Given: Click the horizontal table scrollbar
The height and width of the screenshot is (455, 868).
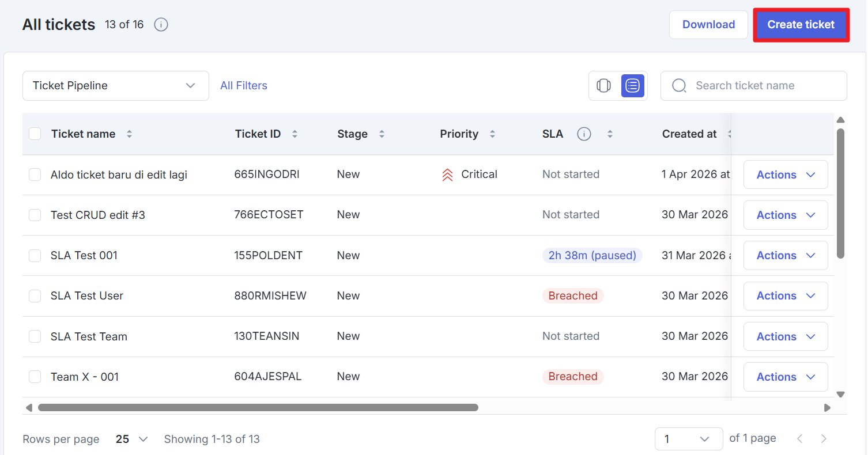Looking at the screenshot, I should click(x=258, y=407).
